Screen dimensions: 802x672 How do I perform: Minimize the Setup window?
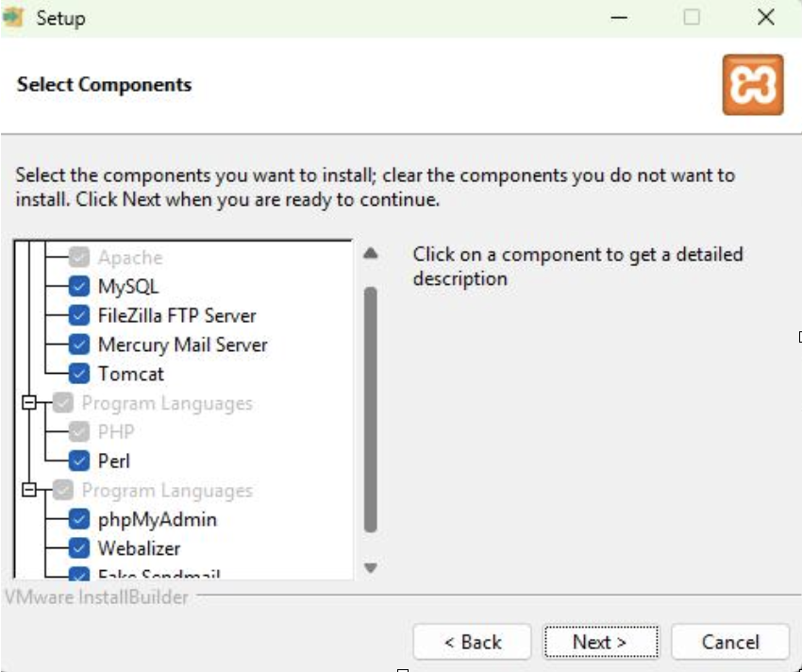tap(619, 18)
